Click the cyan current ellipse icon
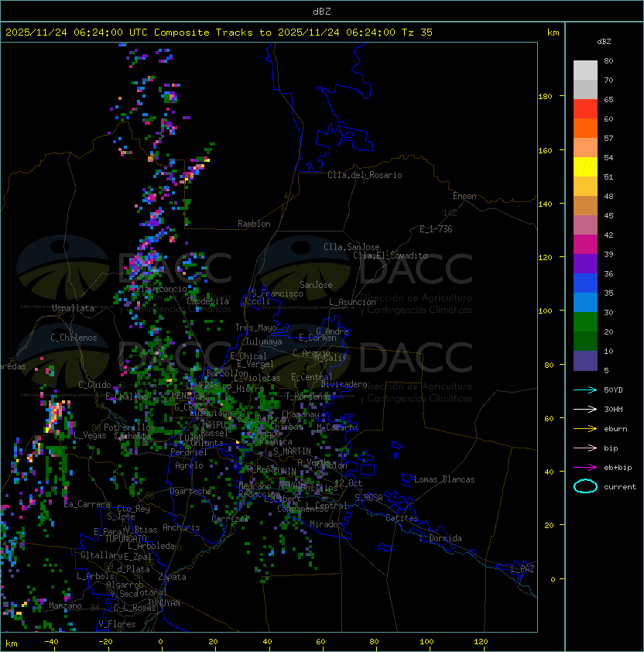Viewport: 644px width, 652px height. click(x=585, y=486)
